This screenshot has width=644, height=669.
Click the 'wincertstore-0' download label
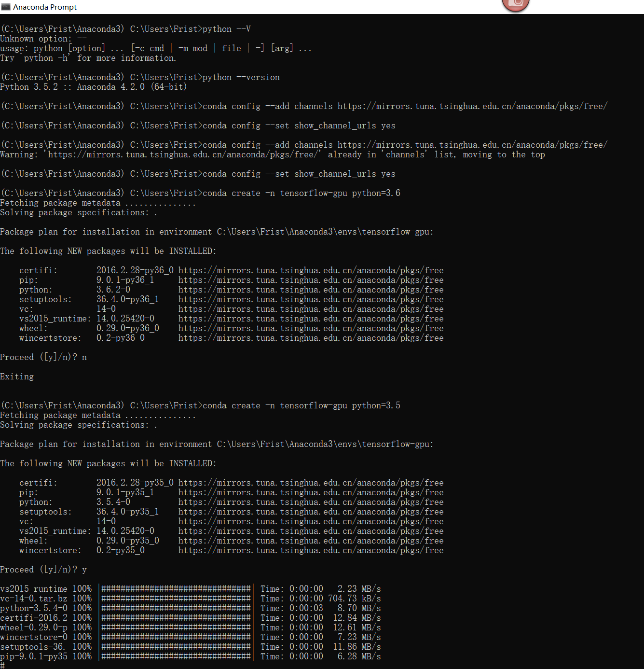coord(34,637)
